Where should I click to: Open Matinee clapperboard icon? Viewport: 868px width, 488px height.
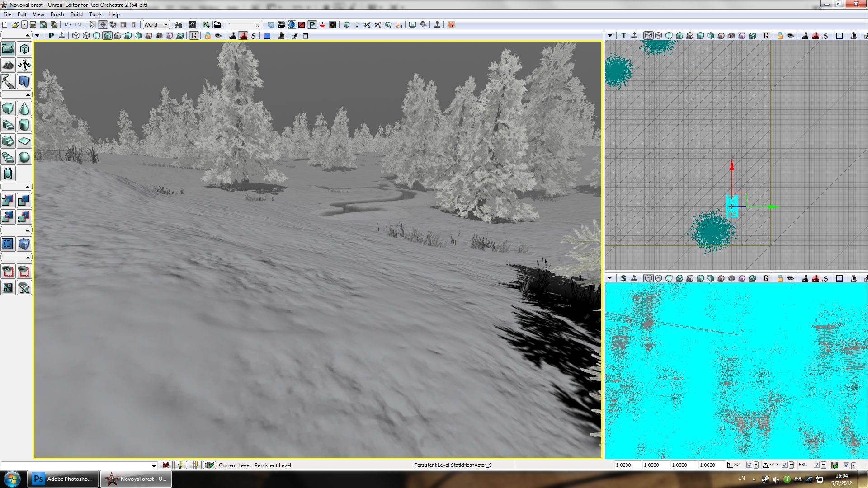point(217,25)
